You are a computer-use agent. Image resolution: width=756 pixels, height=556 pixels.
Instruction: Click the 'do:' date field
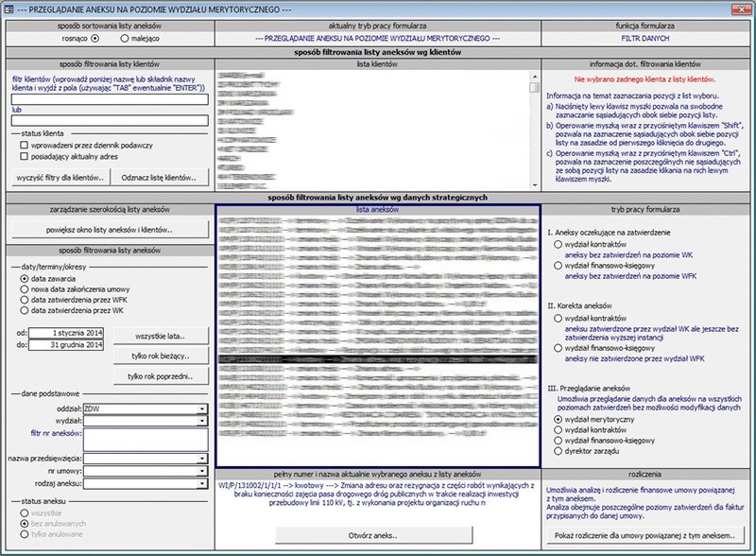(x=66, y=345)
